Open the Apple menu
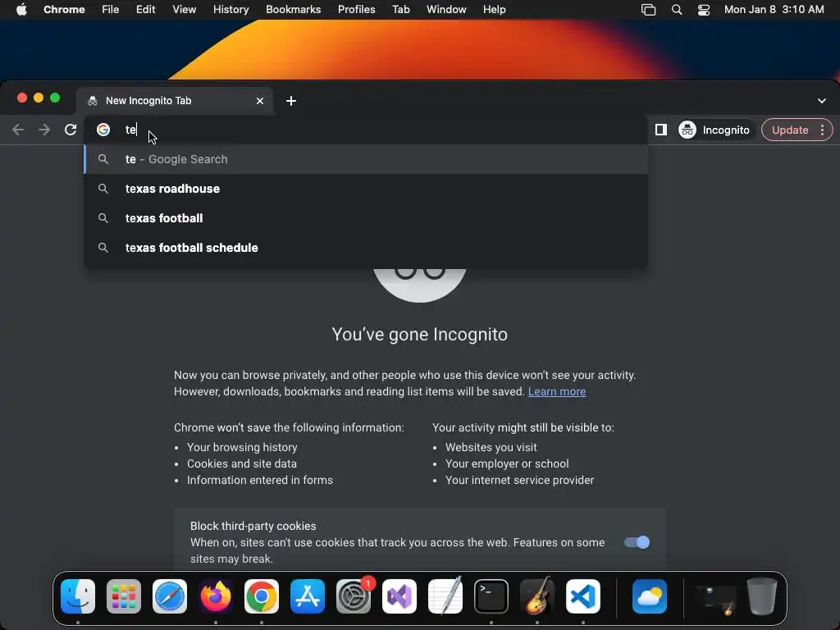This screenshot has width=840, height=630. coord(21,10)
